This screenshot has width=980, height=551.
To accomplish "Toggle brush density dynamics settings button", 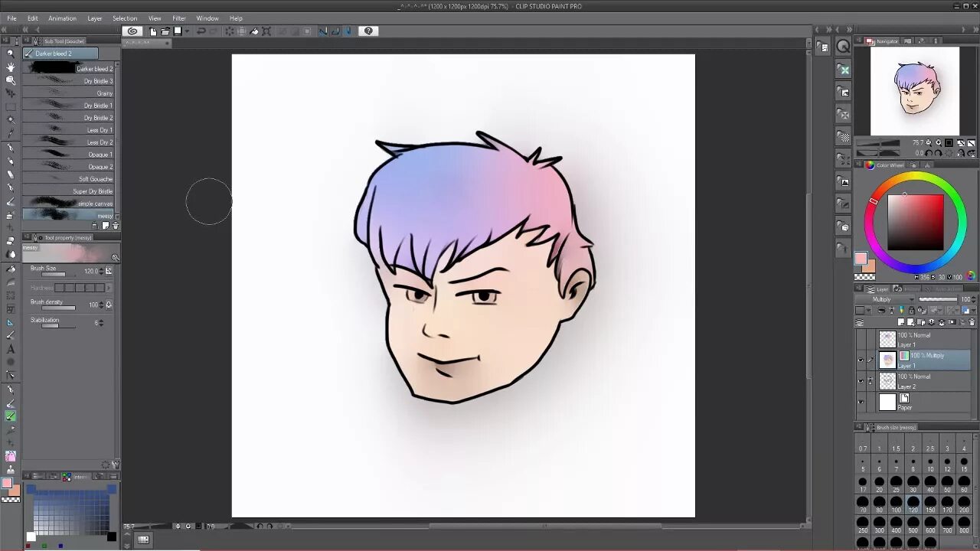I will (109, 305).
